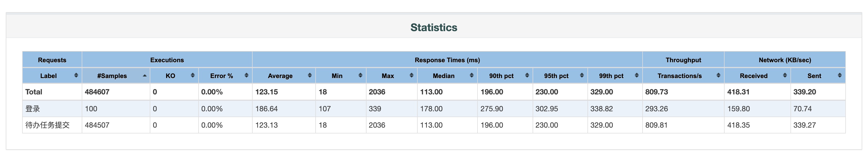
Task: Click the sort icon beside Label
Action: [x=76, y=75]
